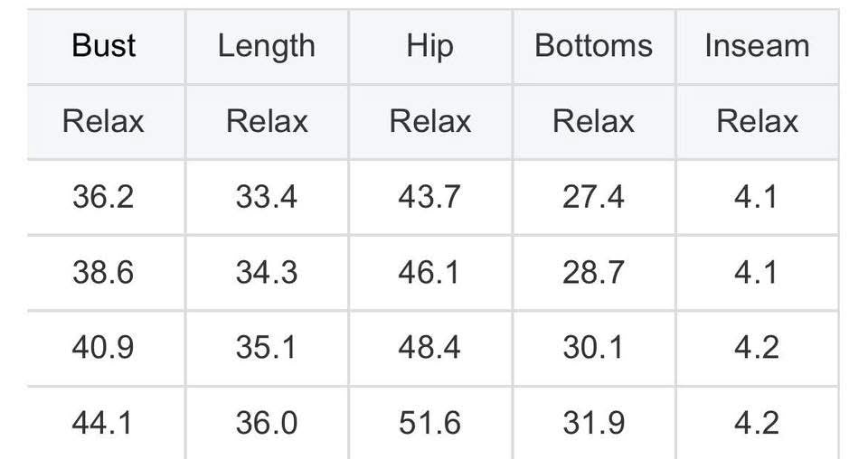The width and height of the screenshot is (868, 459).
Task: Select the Bottoms column header
Action: [593, 46]
